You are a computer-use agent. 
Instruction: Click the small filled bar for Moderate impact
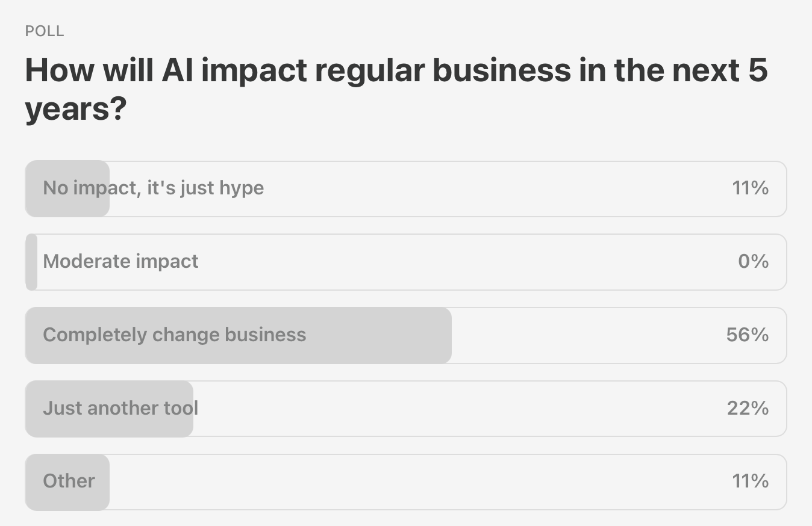point(31,262)
